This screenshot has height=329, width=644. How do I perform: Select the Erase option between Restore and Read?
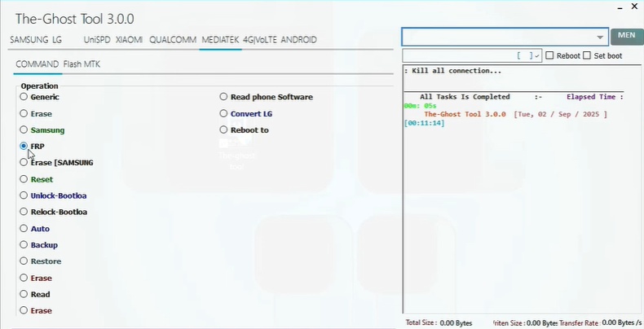click(x=24, y=279)
